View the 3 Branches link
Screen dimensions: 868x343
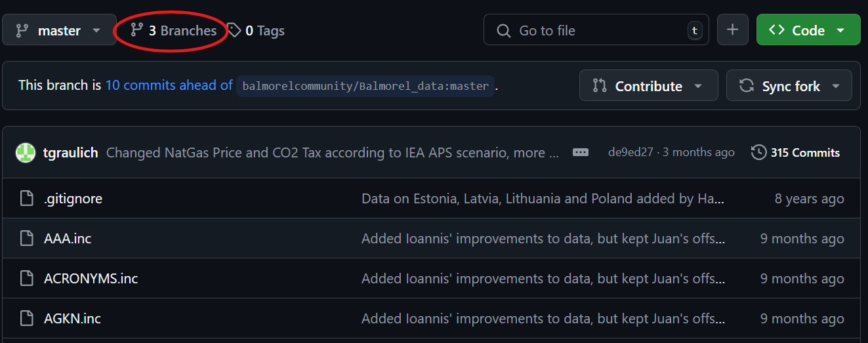pos(173,30)
